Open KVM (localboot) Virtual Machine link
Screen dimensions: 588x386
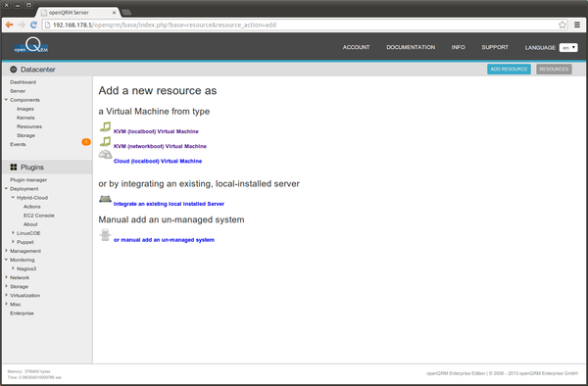point(156,131)
